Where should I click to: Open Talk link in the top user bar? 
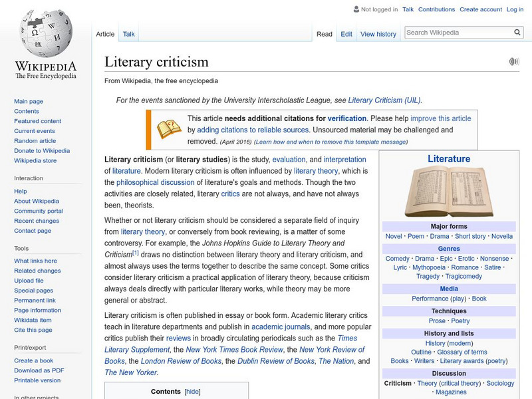tap(408, 9)
